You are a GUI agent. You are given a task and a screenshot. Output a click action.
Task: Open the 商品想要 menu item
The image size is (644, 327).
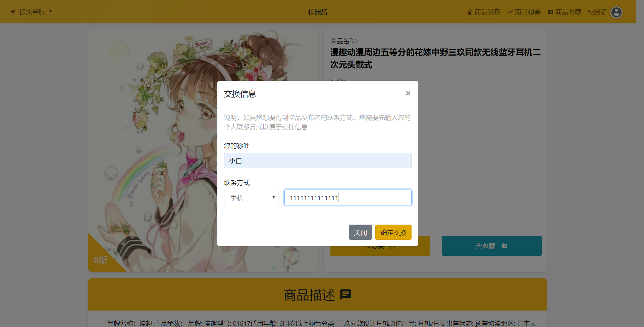click(x=524, y=12)
